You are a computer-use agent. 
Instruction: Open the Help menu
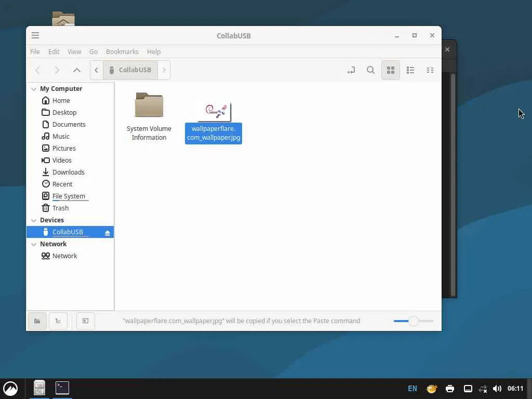pyautogui.click(x=154, y=51)
